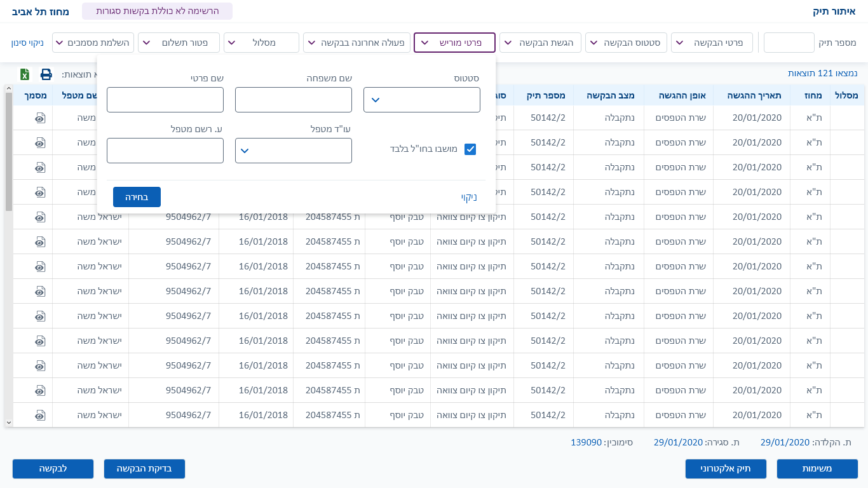Image resolution: width=868 pixels, height=488 pixels.
Task: Open the 'סטטוס' select box in the panel
Action: point(422,100)
